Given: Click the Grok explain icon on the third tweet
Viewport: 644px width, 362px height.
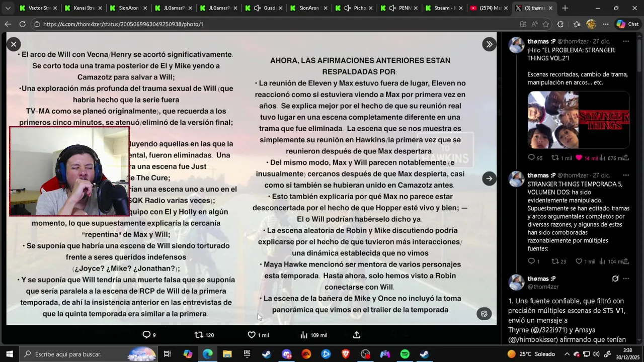Looking at the screenshot, I should click(615, 279).
